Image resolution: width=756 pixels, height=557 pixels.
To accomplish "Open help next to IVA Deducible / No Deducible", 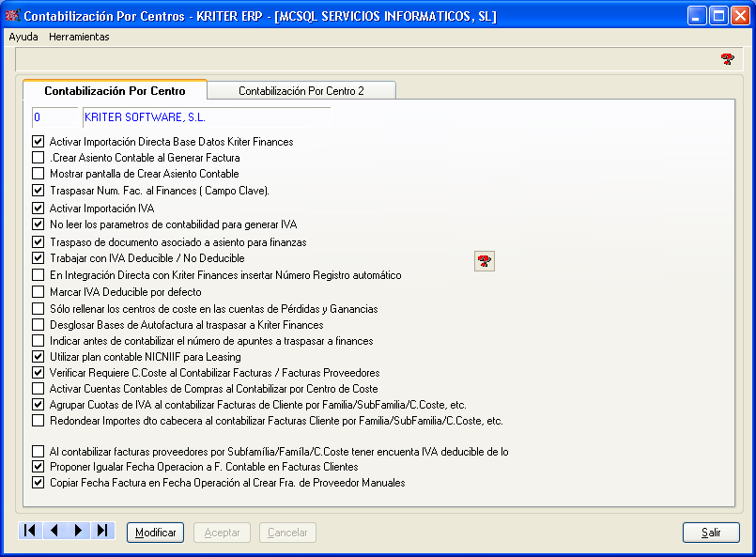I will 485,261.
